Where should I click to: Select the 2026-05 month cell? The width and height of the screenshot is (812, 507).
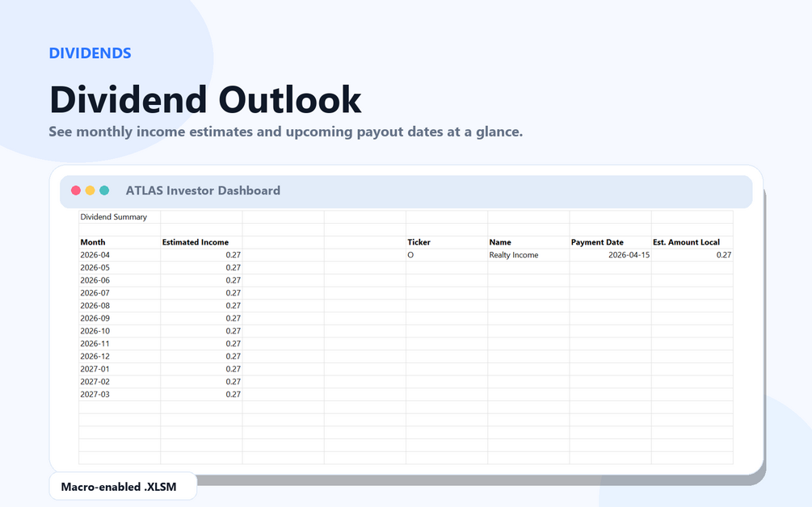[120, 267]
